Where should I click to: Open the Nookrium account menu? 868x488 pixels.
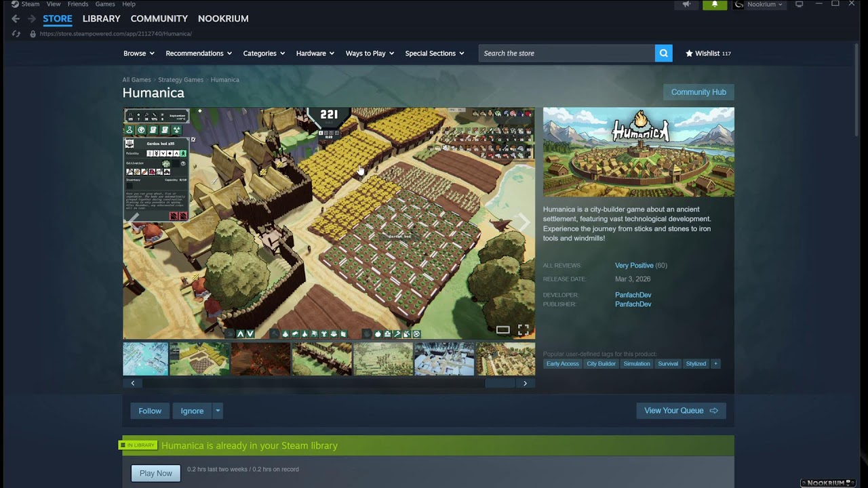(759, 4)
